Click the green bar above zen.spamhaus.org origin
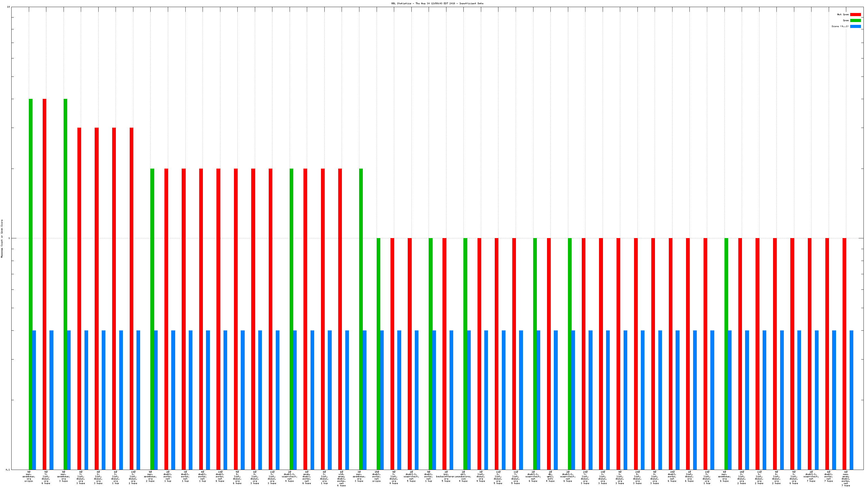Screen dimensions: 868x488 (x=31, y=269)
